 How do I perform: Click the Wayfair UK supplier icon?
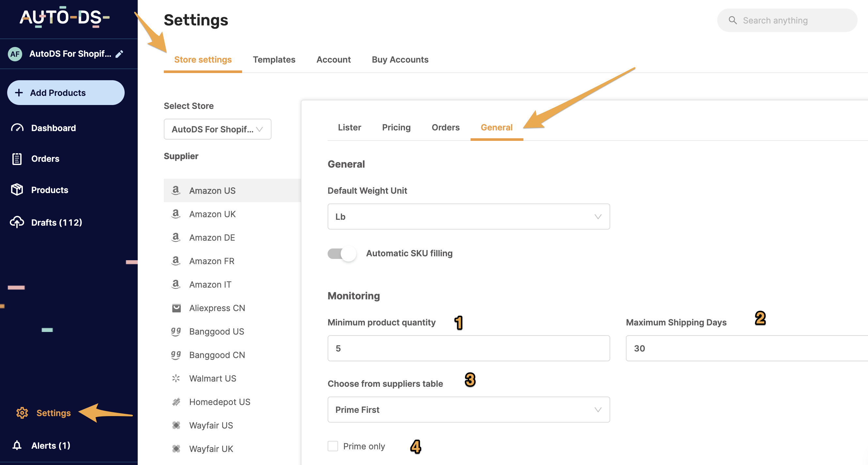pos(176,449)
